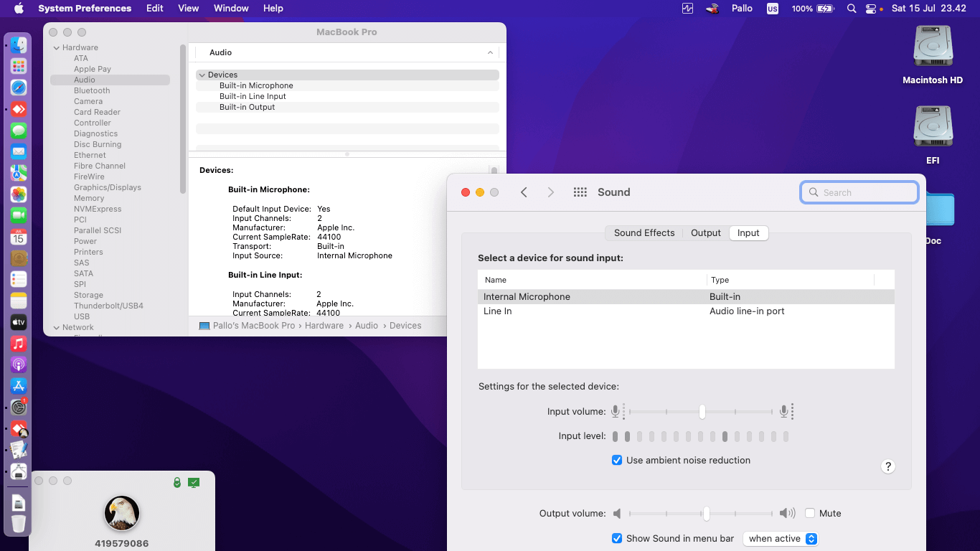
Task: Open Notes from the Dock
Action: 19,301
